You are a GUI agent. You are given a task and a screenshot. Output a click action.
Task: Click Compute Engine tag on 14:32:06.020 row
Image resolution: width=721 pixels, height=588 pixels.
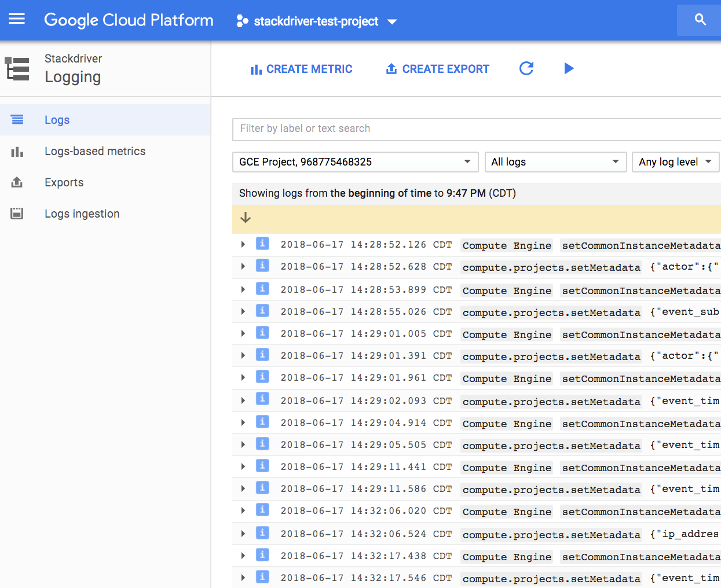tap(507, 512)
